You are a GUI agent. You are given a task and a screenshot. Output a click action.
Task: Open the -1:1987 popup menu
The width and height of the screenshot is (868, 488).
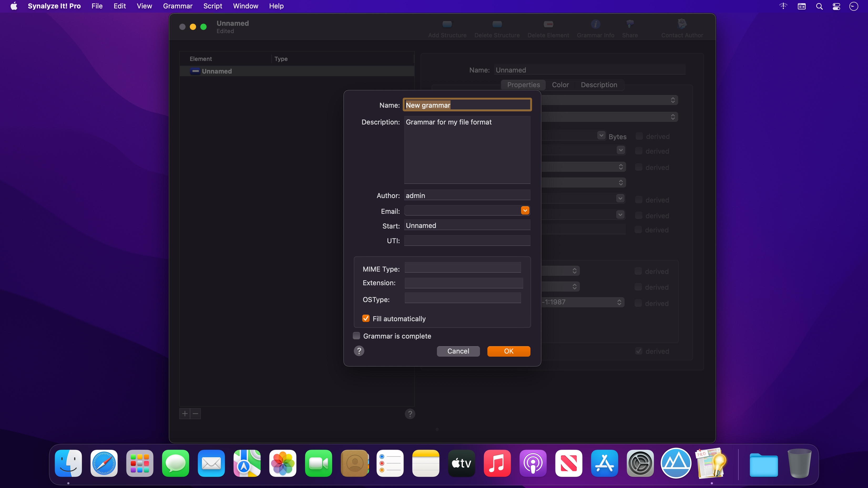583,302
